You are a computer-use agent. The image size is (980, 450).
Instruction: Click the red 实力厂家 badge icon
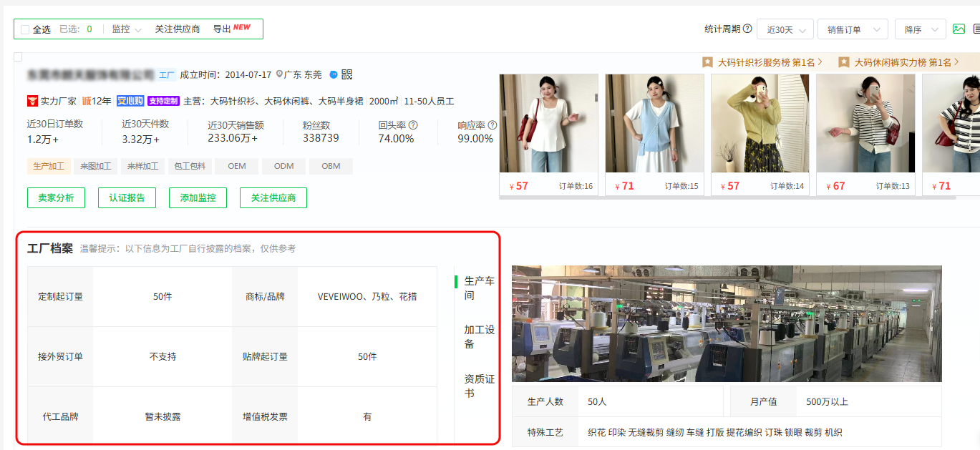(x=31, y=101)
